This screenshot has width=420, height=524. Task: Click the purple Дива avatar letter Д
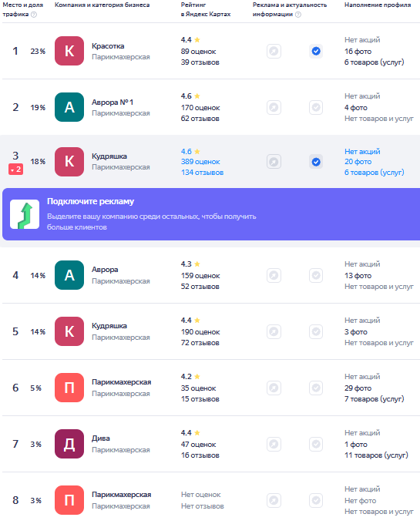(69, 444)
